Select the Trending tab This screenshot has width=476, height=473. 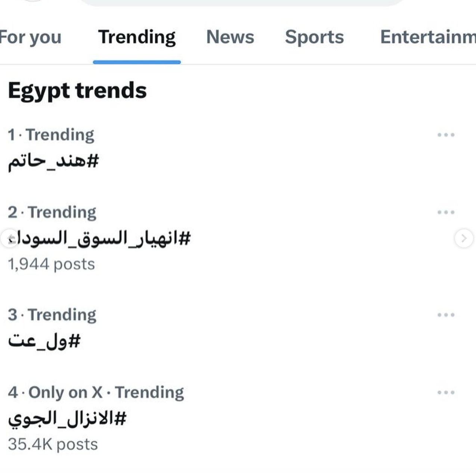click(137, 37)
